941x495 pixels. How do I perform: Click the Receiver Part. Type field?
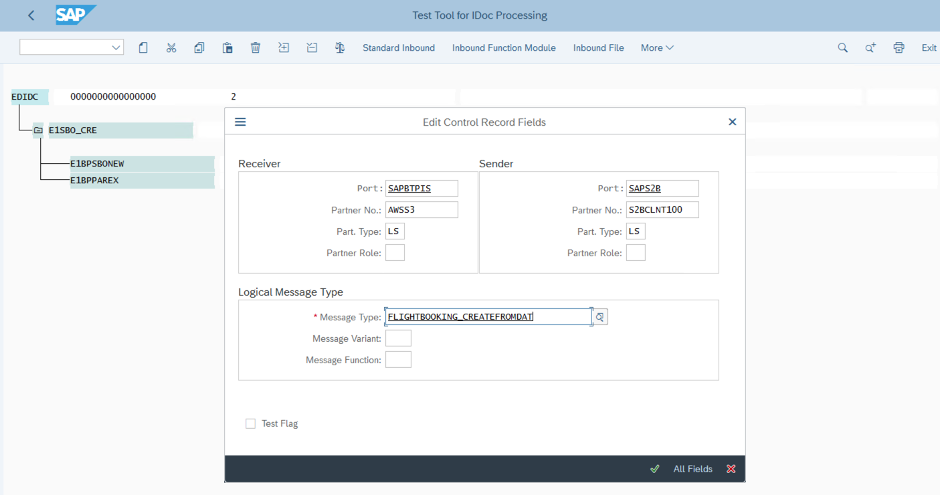(395, 231)
